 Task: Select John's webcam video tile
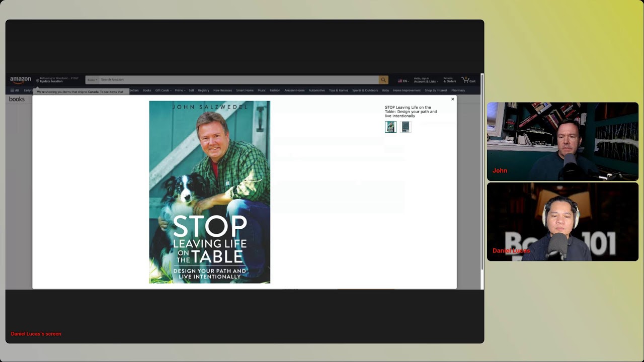pyautogui.click(x=562, y=141)
